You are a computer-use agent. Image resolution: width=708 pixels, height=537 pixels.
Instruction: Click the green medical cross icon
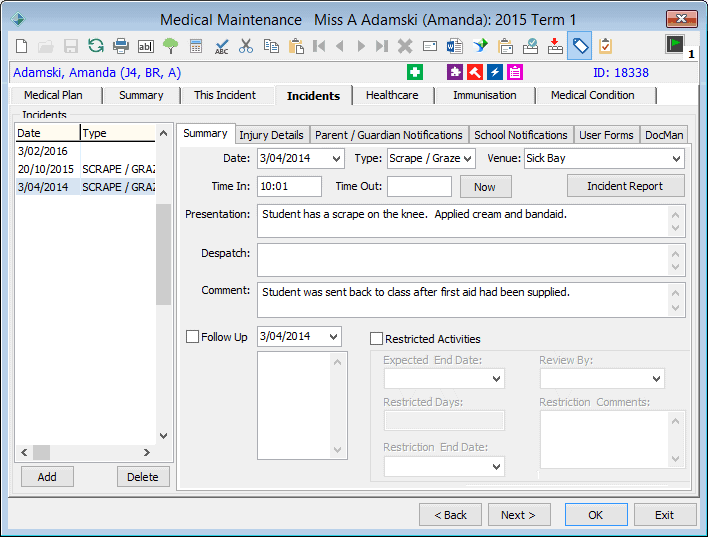coord(415,72)
